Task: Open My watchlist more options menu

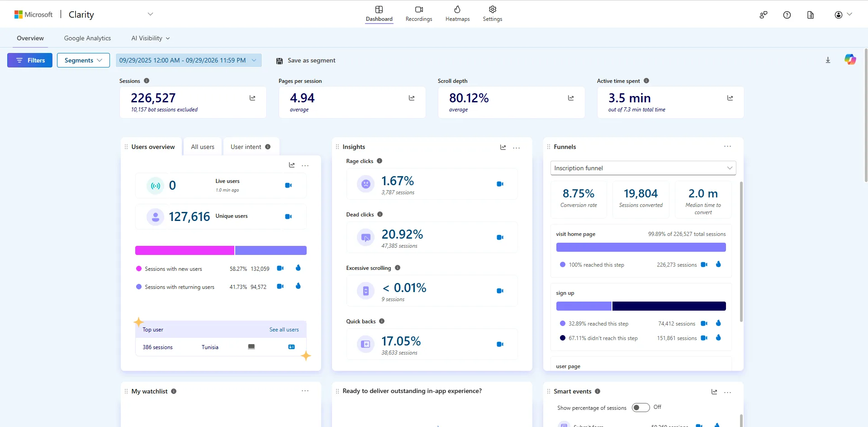Action: (305, 391)
